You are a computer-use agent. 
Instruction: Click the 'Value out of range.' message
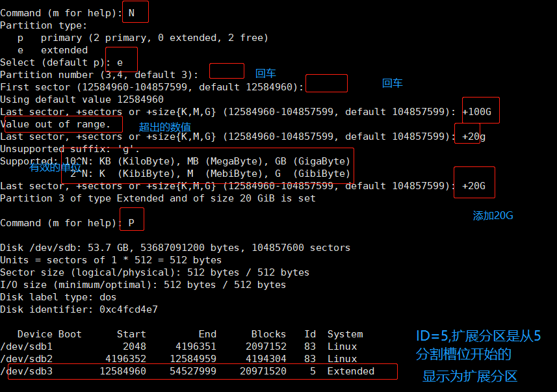55,124
